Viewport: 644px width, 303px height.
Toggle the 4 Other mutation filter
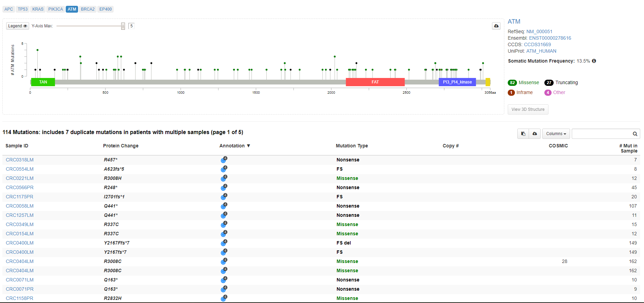(555, 92)
